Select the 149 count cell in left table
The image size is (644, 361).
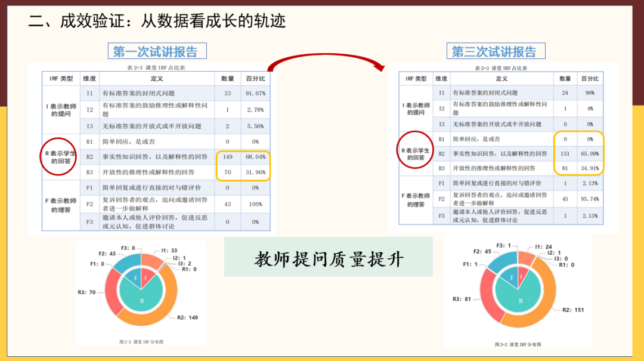point(227,157)
